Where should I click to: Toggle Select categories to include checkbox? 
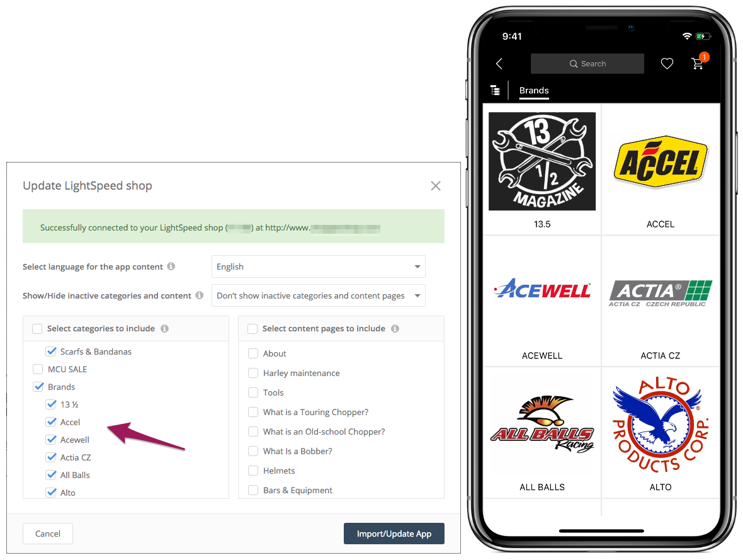[x=37, y=328]
